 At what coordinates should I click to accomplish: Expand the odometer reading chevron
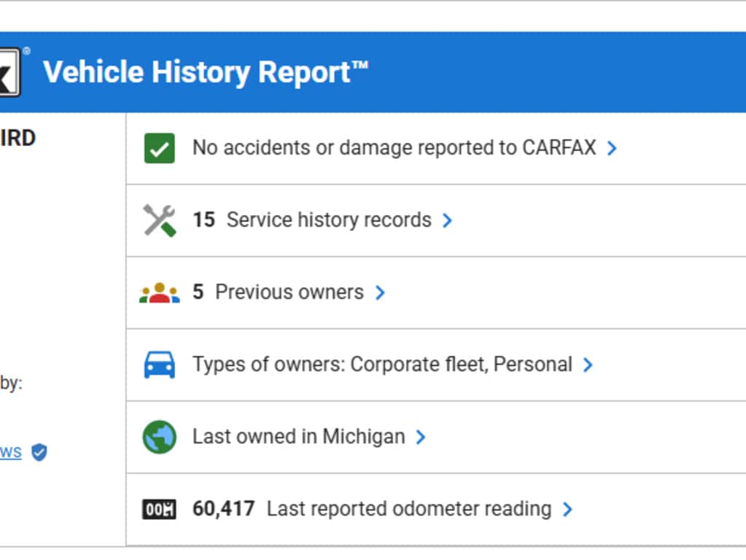567,509
